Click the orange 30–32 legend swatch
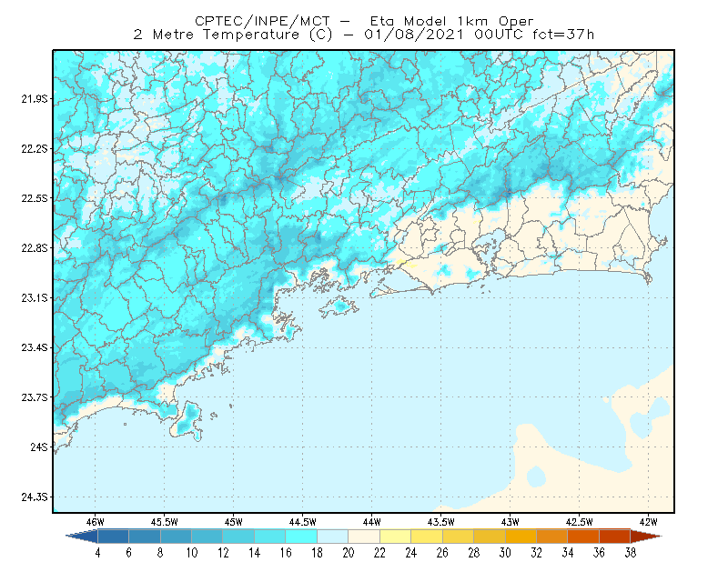 point(521,536)
